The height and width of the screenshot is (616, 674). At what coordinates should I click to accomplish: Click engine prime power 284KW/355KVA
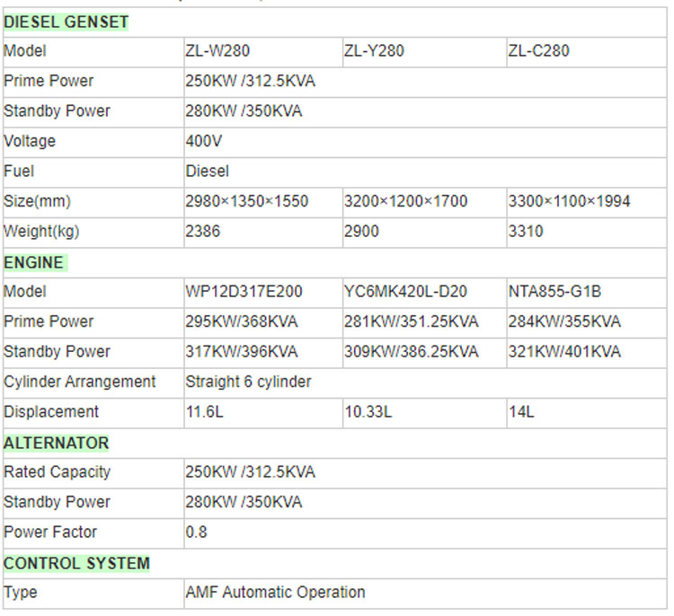pyautogui.click(x=565, y=321)
